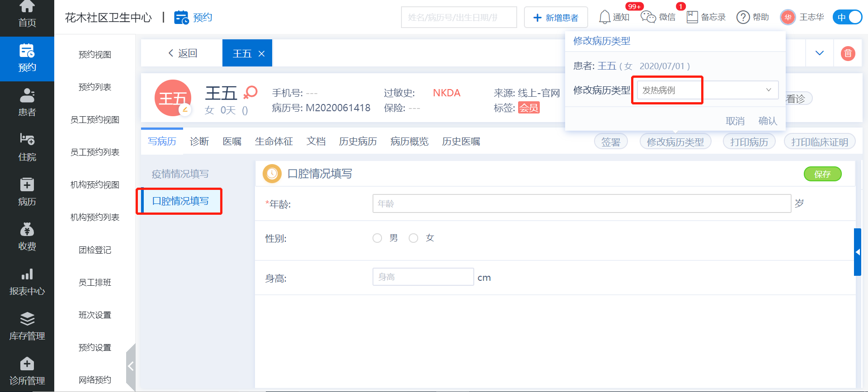Select 疫情情况填写 form section
This screenshot has height=392, width=868.
tap(180, 174)
